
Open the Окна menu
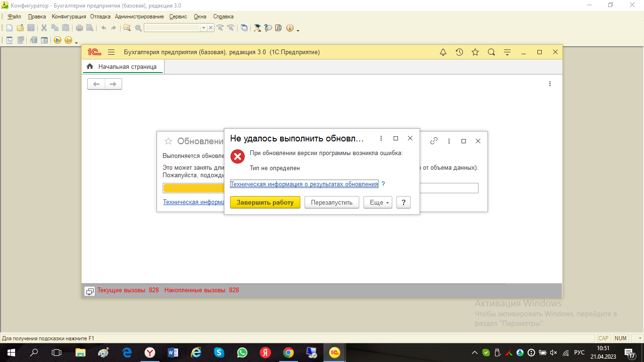(x=200, y=16)
